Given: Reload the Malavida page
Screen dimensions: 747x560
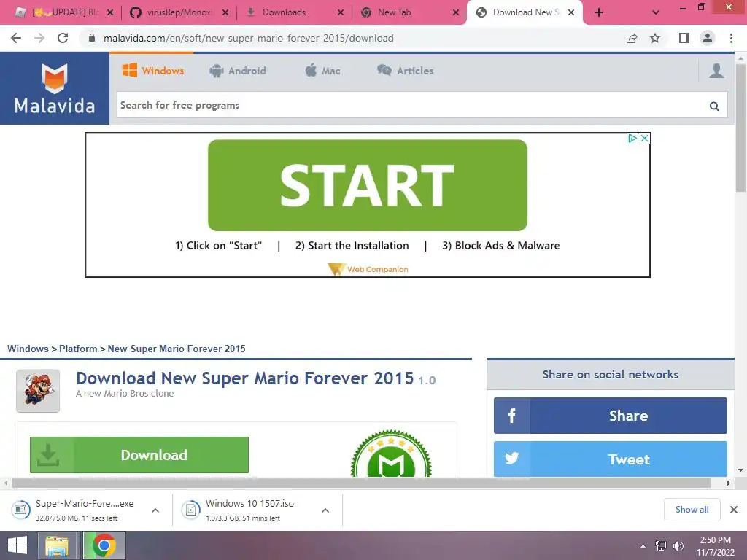Looking at the screenshot, I should [x=63, y=38].
